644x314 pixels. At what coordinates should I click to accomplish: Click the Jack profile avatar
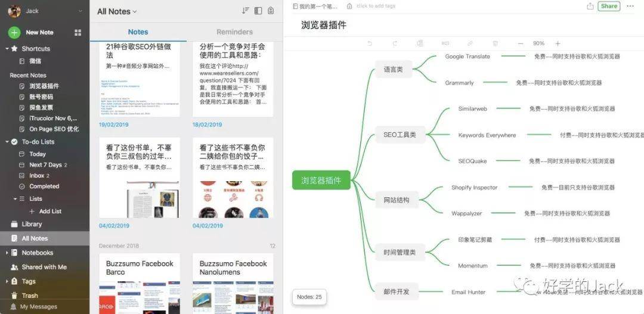pos(14,11)
